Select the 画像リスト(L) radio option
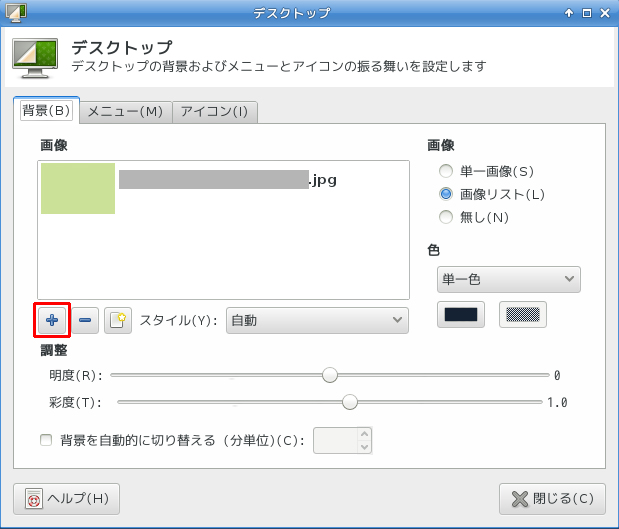 pos(447,194)
